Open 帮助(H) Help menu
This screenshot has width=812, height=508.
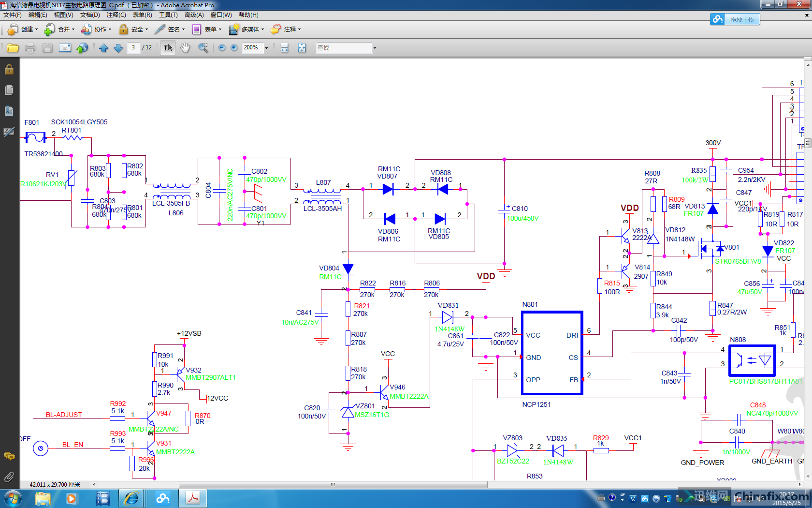pos(248,15)
